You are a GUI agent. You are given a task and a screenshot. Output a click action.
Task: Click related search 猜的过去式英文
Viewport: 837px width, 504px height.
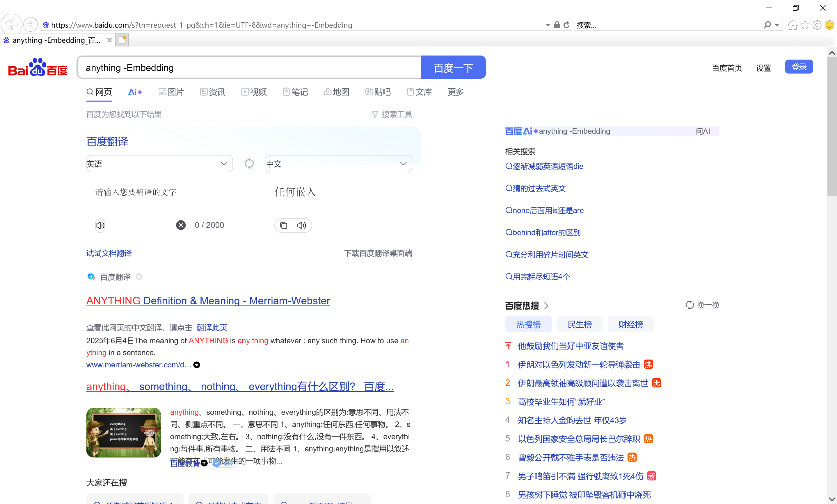[x=536, y=188]
